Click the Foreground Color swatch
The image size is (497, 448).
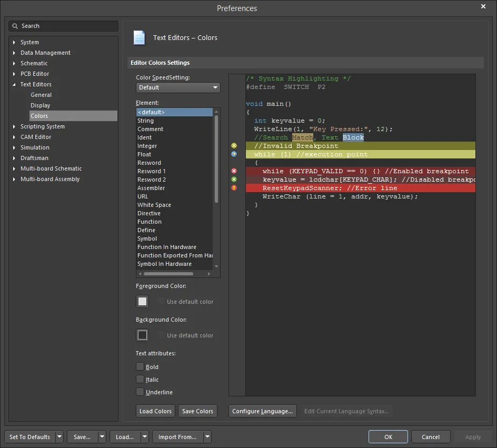(x=142, y=301)
